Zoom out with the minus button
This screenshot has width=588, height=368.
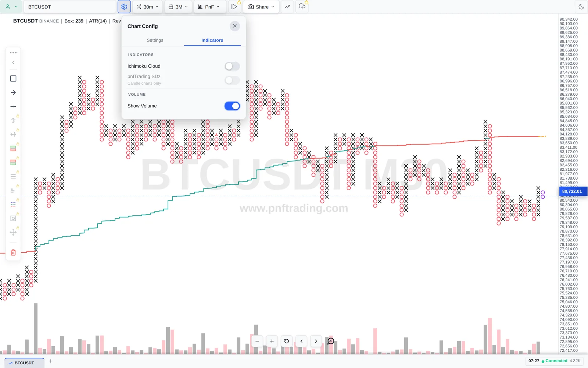pyautogui.click(x=257, y=341)
